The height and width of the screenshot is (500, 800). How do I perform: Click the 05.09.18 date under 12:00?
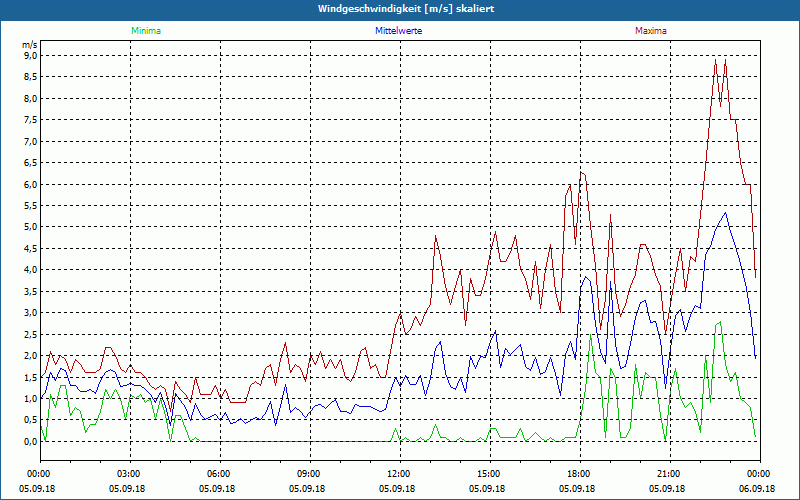pyautogui.click(x=397, y=488)
